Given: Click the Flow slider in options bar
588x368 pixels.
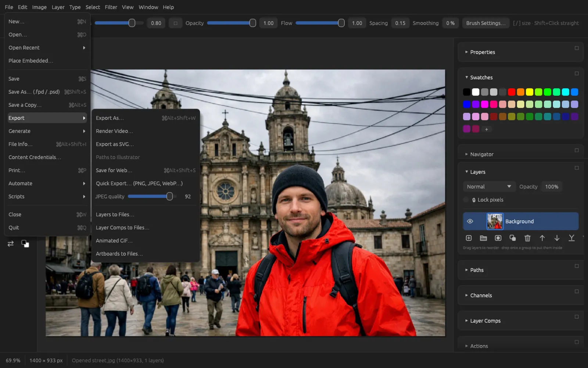Looking at the screenshot, I should [320, 23].
